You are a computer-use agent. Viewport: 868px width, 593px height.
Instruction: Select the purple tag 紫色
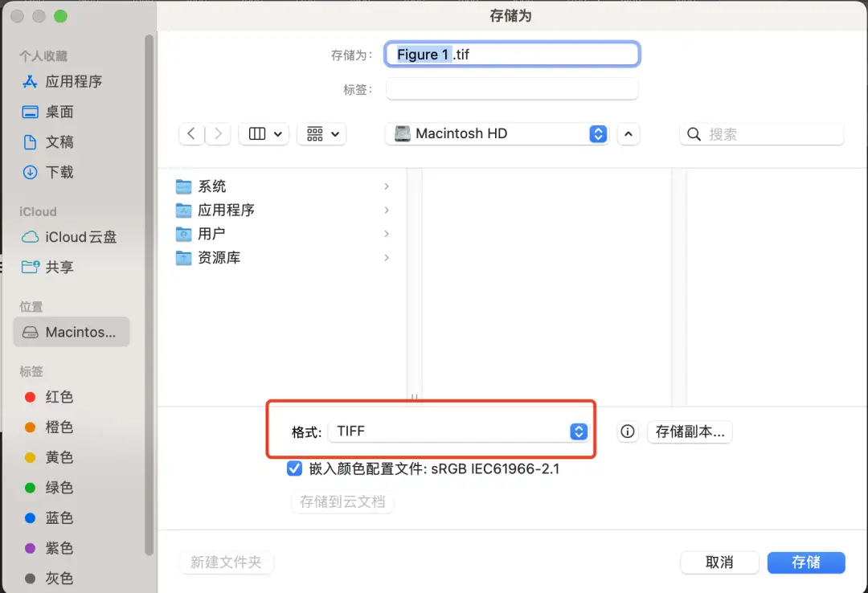click(x=49, y=548)
